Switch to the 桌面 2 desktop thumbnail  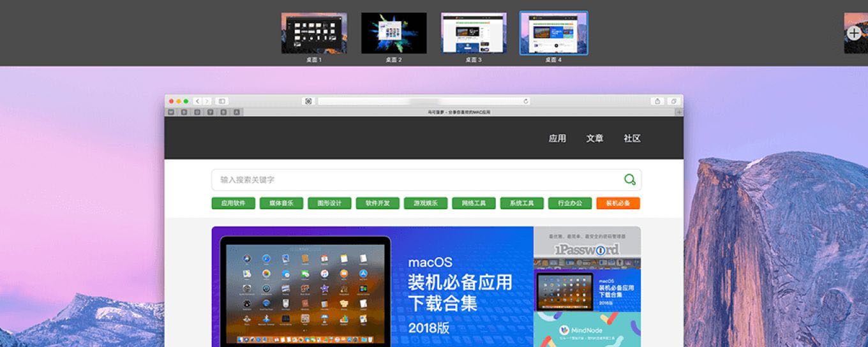394,33
